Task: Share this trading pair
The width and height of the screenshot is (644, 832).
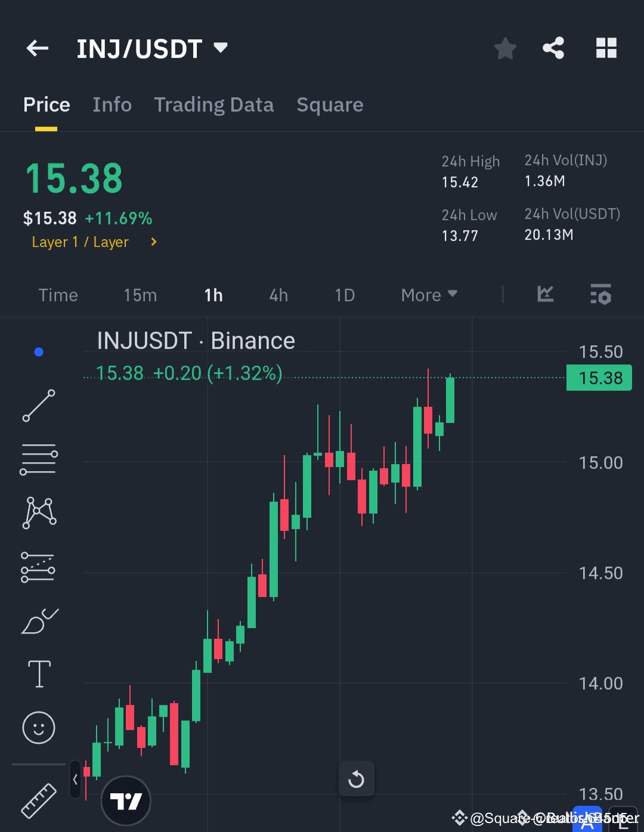Action: [x=553, y=48]
